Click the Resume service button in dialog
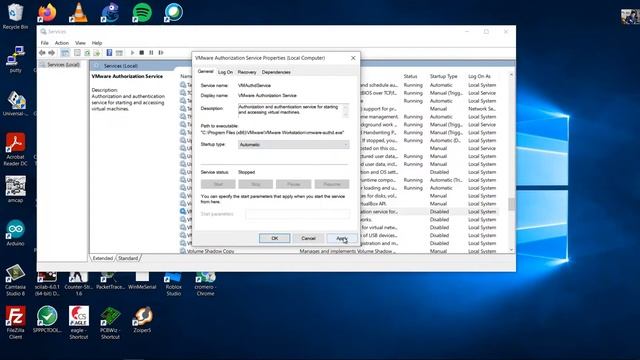The width and height of the screenshot is (640, 360). (x=332, y=184)
